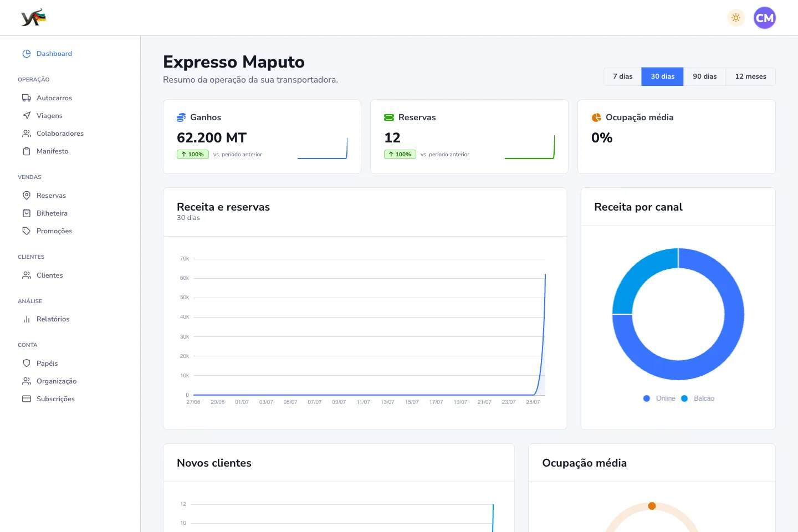The image size is (798, 532).
Task: Click the Bilheteira ticket bag icon
Action: click(x=27, y=213)
